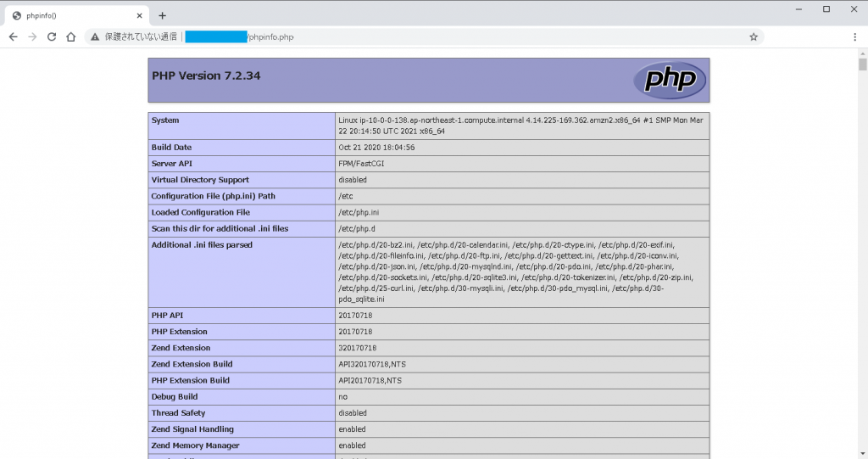Image resolution: width=868 pixels, height=459 pixels.
Task: Click the /etc/php.d value
Action: point(357,228)
